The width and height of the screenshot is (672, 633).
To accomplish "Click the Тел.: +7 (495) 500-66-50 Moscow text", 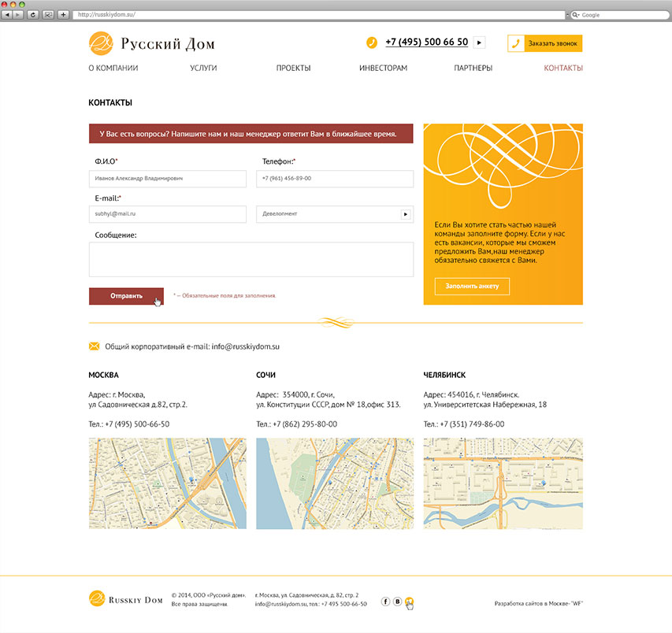I will [129, 424].
